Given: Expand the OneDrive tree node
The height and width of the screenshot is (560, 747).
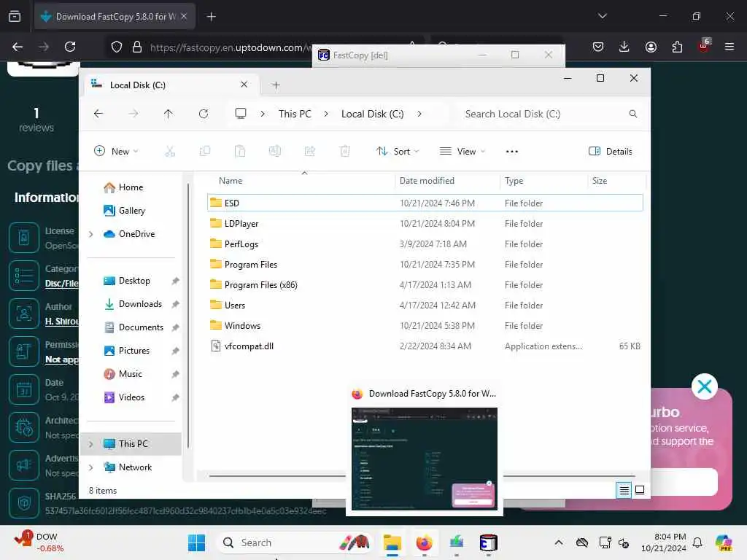Looking at the screenshot, I should click(x=91, y=234).
